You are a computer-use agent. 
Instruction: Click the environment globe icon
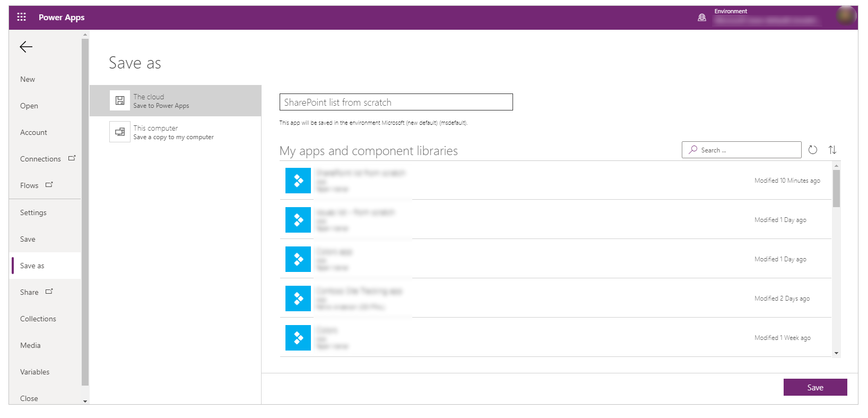[x=702, y=18]
